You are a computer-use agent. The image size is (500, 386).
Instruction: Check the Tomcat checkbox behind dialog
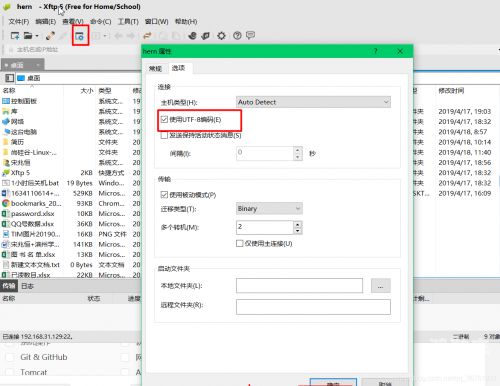tap(10, 372)
